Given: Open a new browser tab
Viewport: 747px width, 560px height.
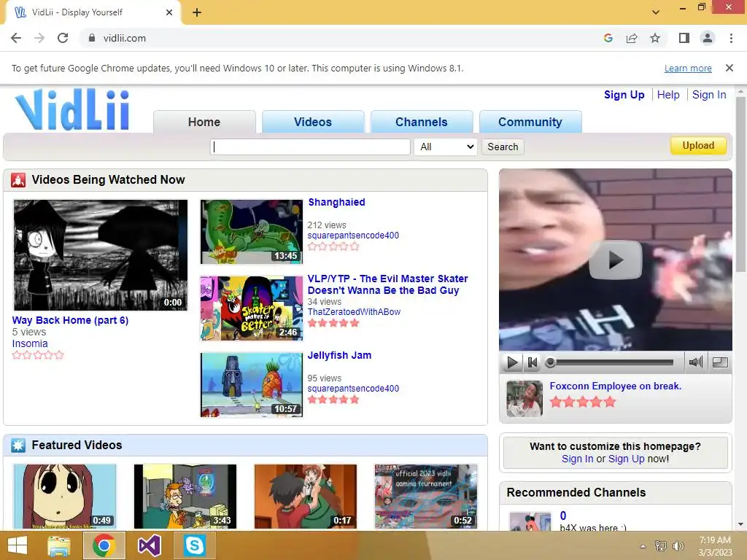Looking at the screenshot, I should tap(197, 12).
